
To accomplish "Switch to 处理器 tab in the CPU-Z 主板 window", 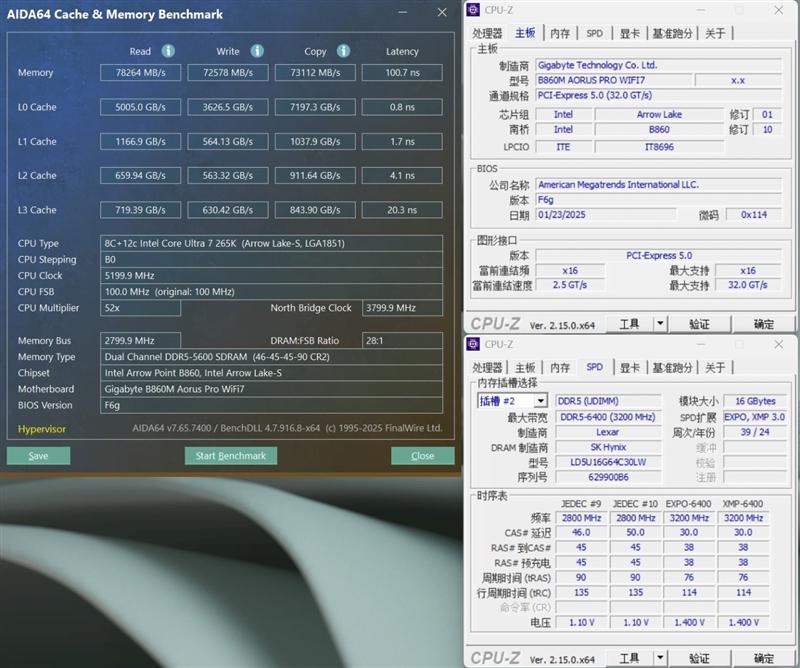I will coord(487,33).
